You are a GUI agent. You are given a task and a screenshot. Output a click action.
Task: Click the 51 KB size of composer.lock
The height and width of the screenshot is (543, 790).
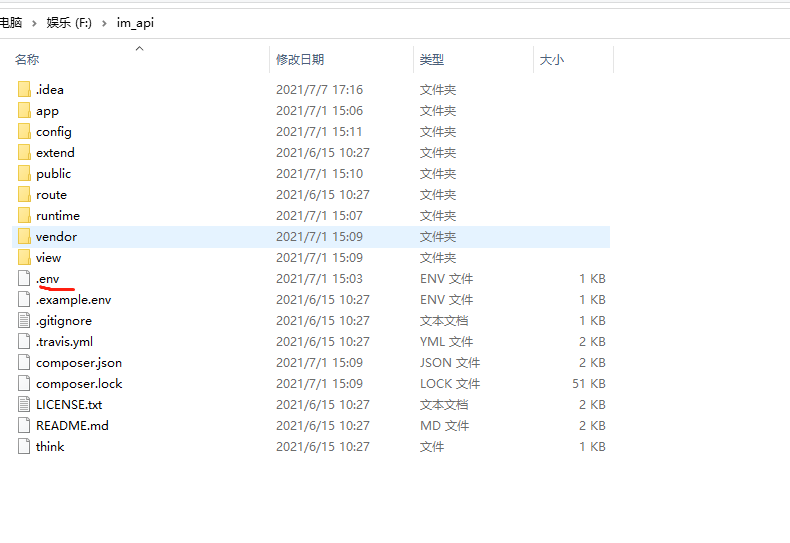[x=588, y=384]
